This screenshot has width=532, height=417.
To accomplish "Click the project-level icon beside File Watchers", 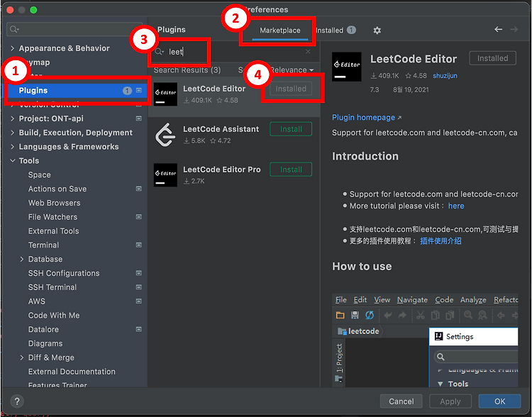I will tap(139, 217).
